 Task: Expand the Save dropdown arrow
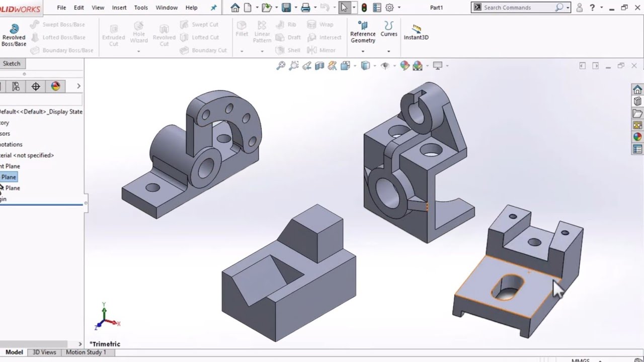click(x=295, y=8)
